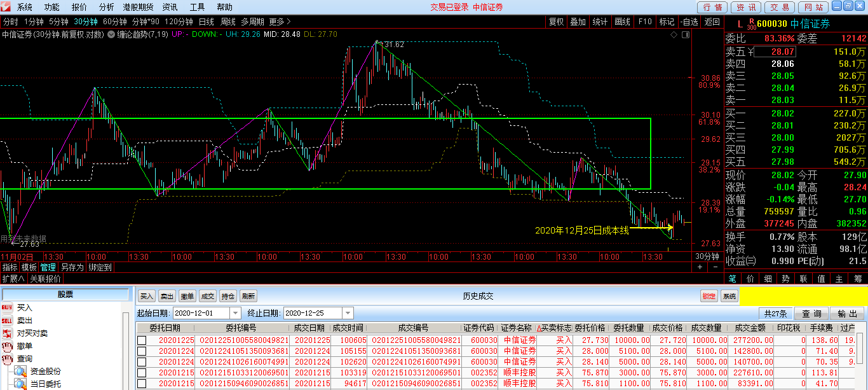Collapse the 查询 tree node
The width and height of the screenshot is (868, 390).
tap(24, 359)
